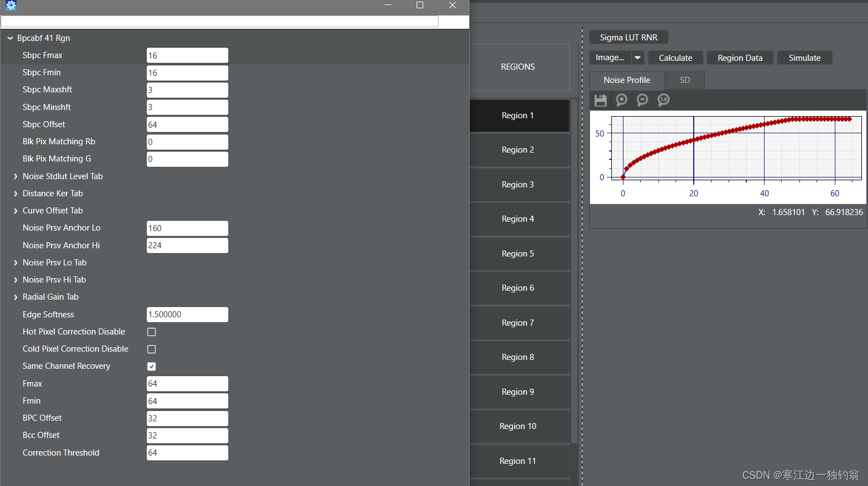Save the noise profile chart
The width and height of the screenshot is (868, 486).
click(x=600, y=100)
